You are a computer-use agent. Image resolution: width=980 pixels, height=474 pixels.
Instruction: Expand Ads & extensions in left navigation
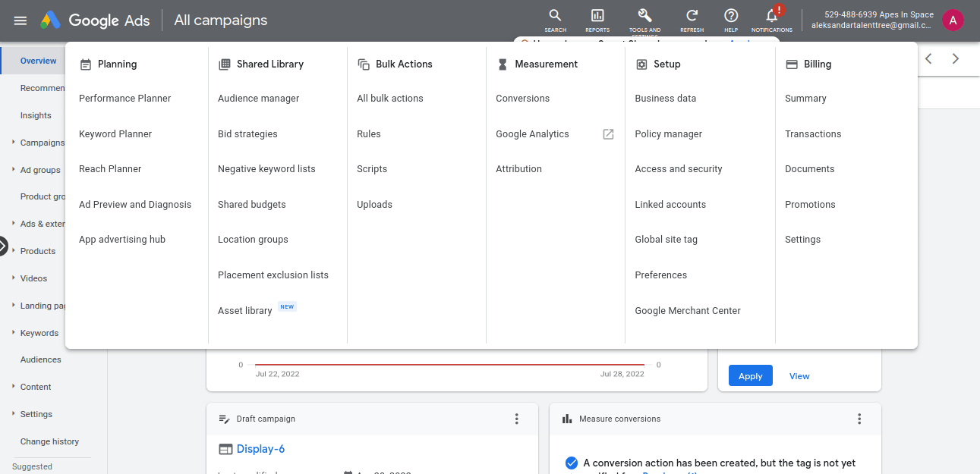tap(14, 223)
